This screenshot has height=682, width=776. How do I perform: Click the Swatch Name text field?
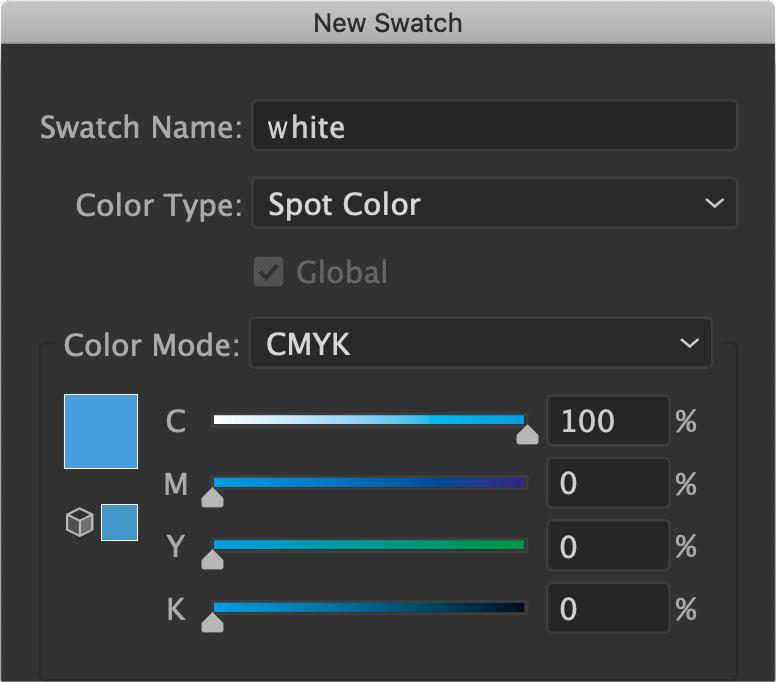tap(494, 127)
